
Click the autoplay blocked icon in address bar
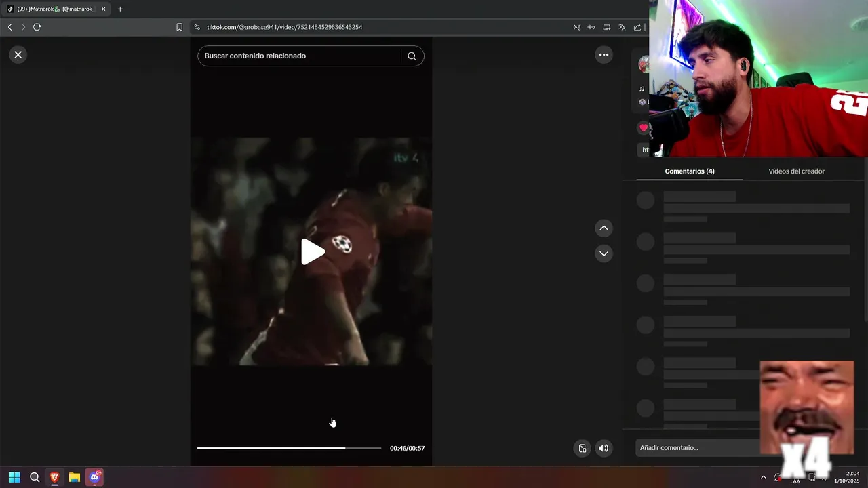576,27
